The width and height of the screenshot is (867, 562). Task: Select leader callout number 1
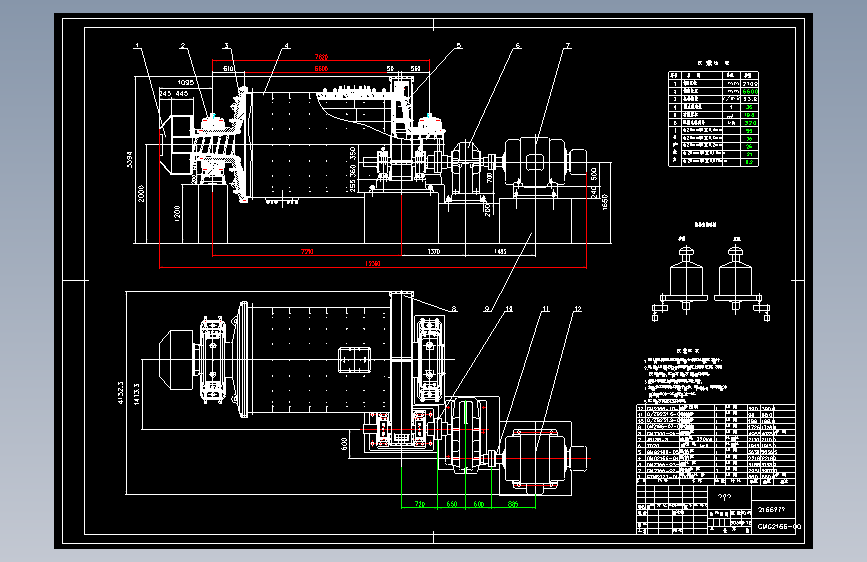click(138, 46)
